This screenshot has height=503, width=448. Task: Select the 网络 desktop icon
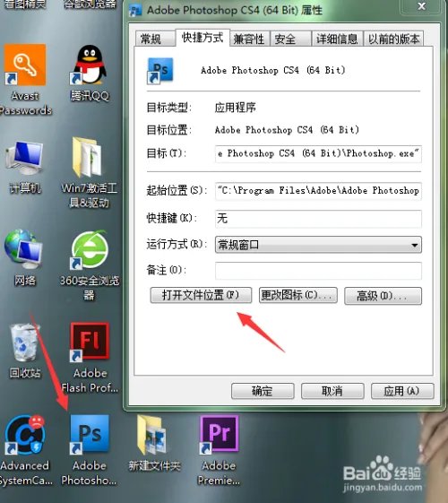point(23,249)
